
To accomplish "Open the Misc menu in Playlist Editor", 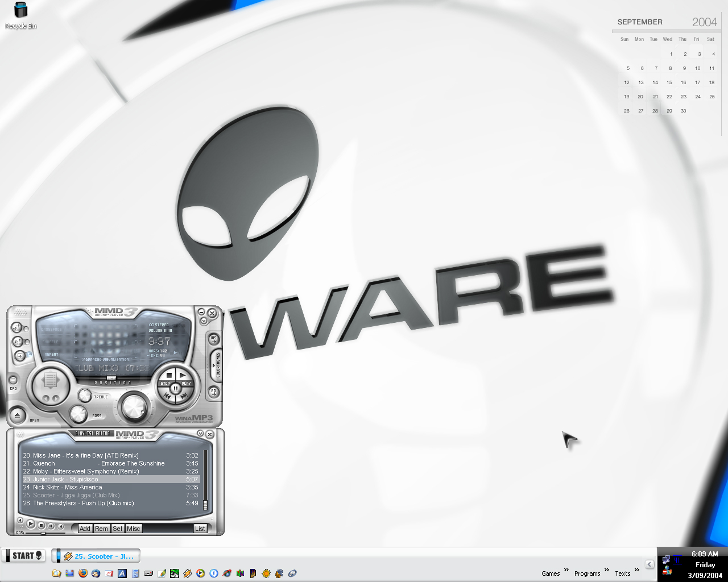I will 134,529.
